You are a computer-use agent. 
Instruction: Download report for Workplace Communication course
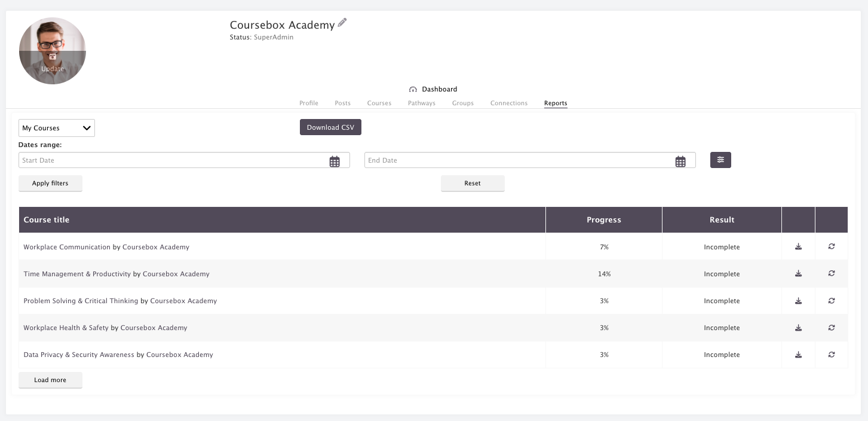coord(798,246)
